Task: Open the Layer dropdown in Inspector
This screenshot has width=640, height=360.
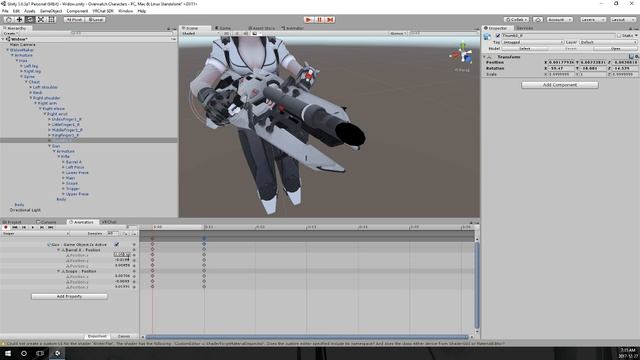Action: 608,42
